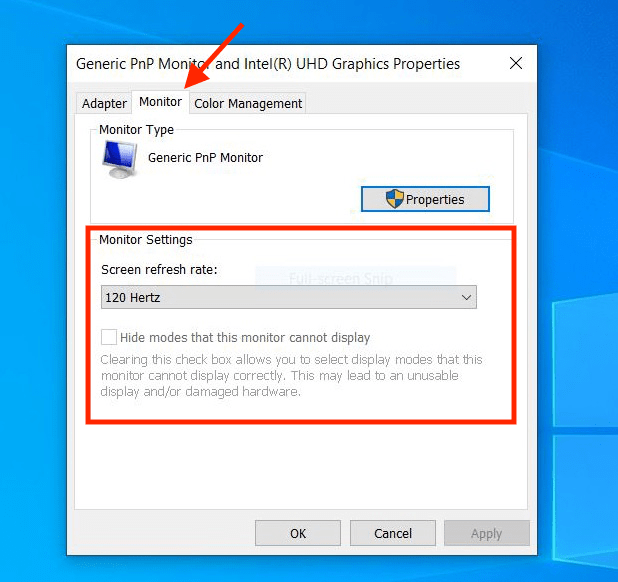This screenshot has width=618, height=582.
Task: Click the grayed-out Apply button
Action: click(x=486, y=533)
